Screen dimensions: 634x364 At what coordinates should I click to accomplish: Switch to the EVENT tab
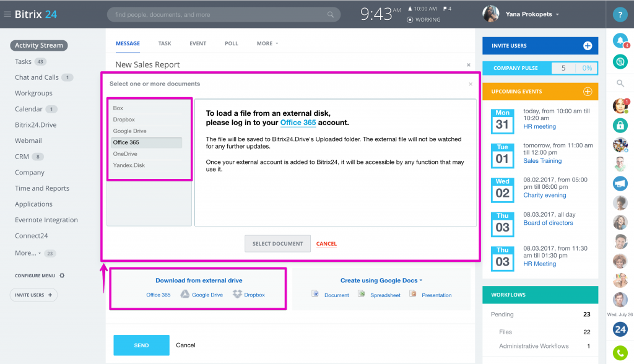(198, 43)
